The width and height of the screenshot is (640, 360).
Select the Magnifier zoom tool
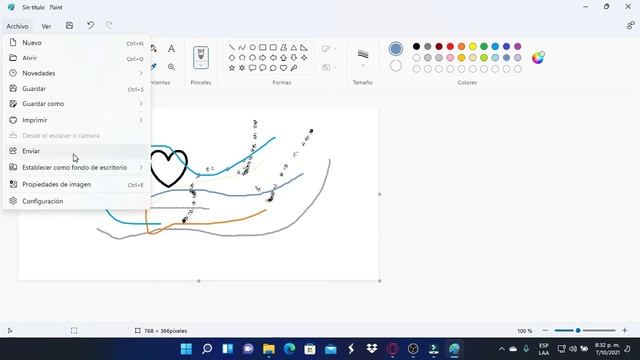tap(171, 67)
